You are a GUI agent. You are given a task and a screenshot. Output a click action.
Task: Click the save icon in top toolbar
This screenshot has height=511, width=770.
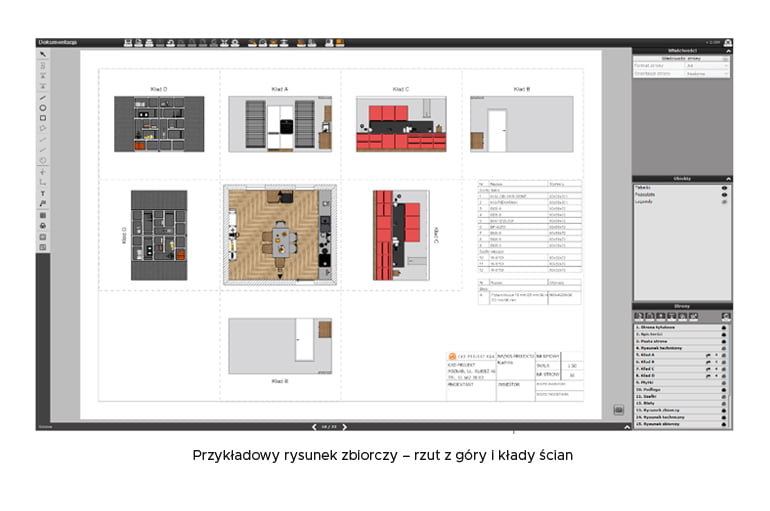(128, 43)
